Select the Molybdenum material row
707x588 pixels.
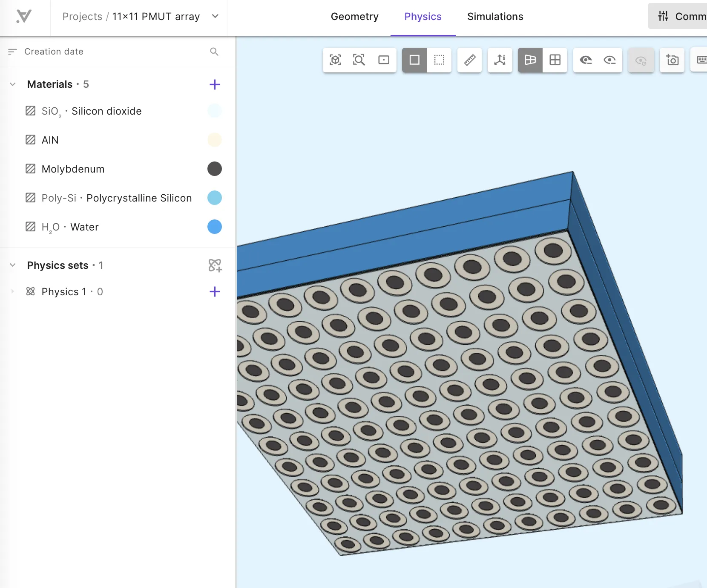point(118,169)
